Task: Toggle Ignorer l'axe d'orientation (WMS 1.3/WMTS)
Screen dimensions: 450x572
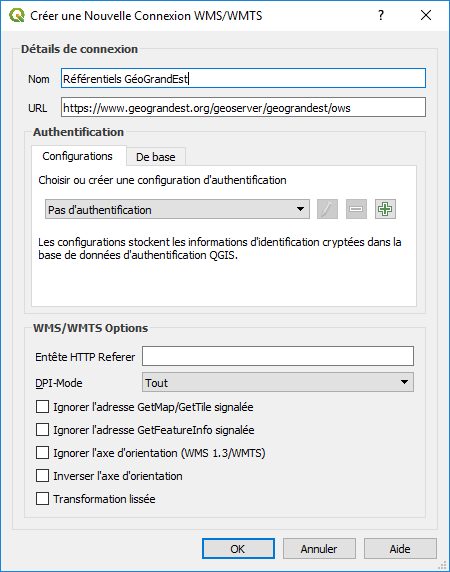Action: pyautogui.click(x=42, y=453)
